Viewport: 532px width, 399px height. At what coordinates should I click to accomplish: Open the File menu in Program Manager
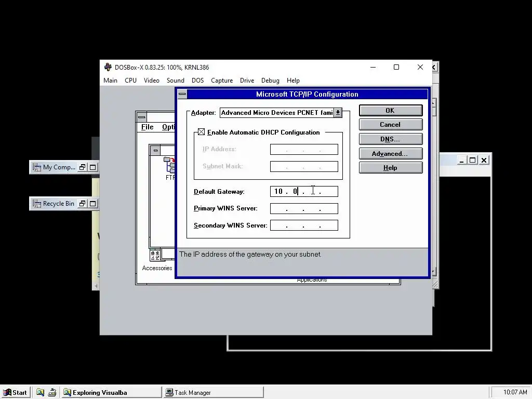tap(147, 127)
